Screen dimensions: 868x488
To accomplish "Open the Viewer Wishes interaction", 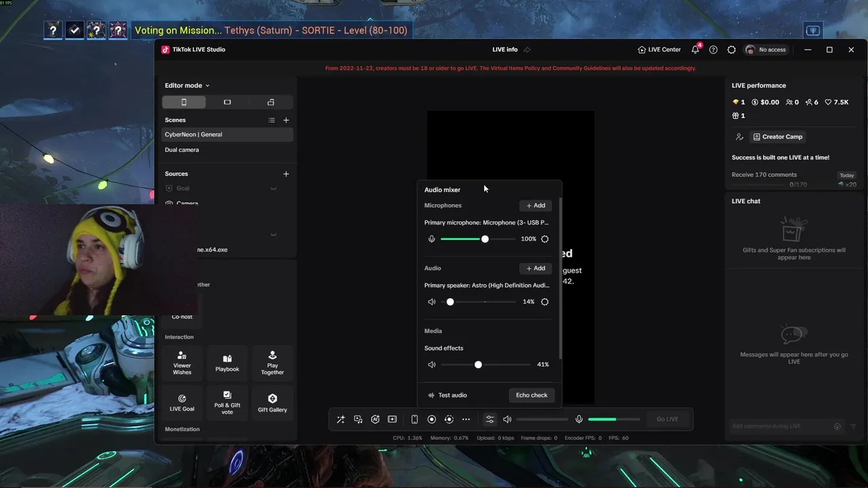I will 182,364.
